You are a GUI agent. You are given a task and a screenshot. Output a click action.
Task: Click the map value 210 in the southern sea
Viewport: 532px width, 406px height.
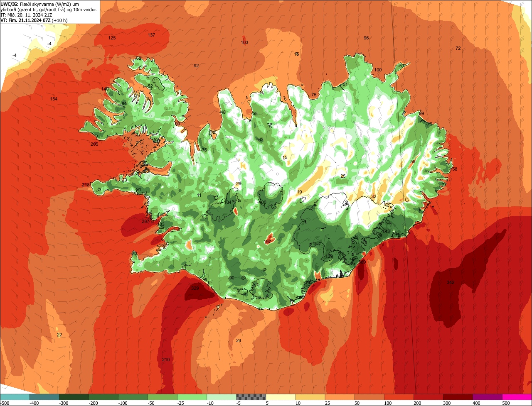(x=166, y=360)
